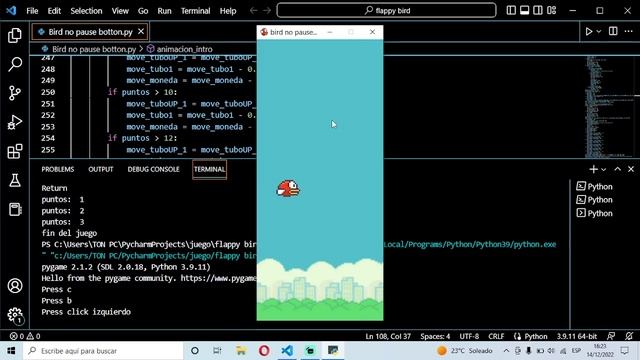
Task: Create a new terminal with the plus icon
Action: point(593,169)
